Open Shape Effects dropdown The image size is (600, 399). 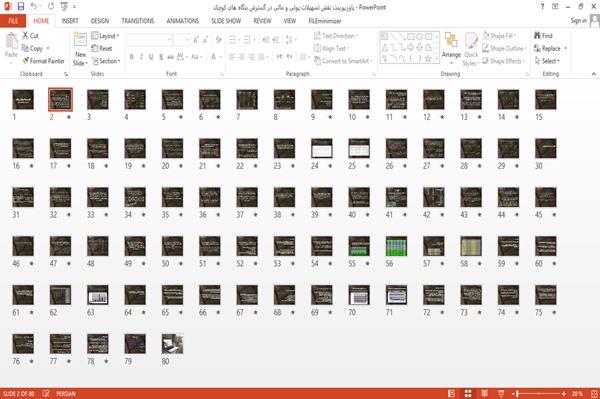click(504, 61)
